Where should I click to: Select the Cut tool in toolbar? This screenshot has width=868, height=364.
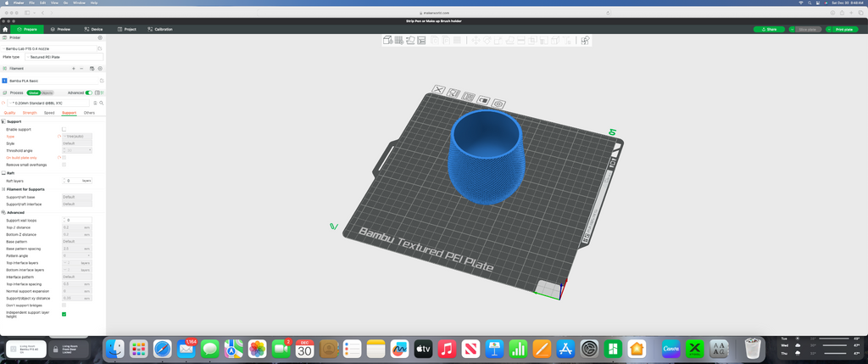pyautogui.click(x=521, y=40)
